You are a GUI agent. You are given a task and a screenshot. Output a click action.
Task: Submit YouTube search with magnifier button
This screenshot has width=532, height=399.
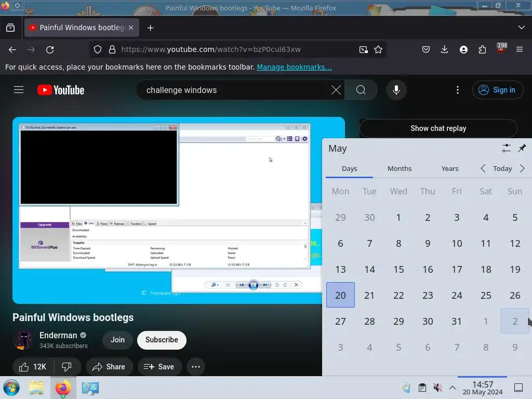click(361, 90)
